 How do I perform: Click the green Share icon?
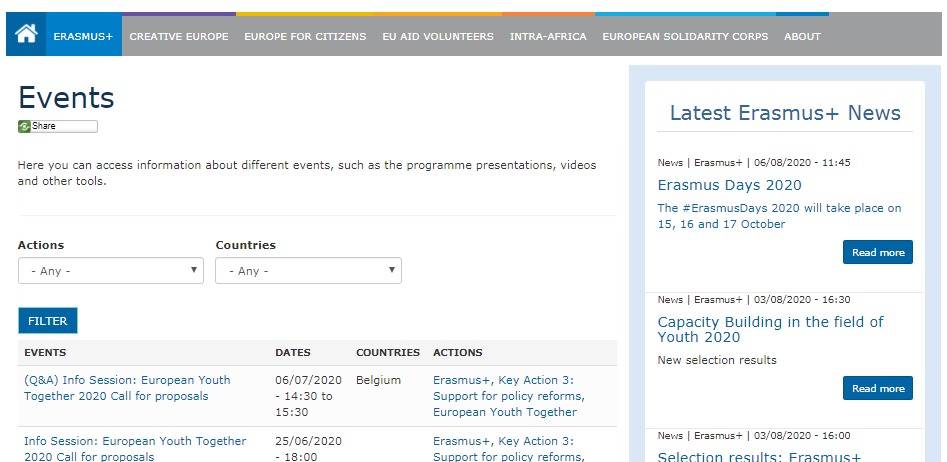(24, 126)
